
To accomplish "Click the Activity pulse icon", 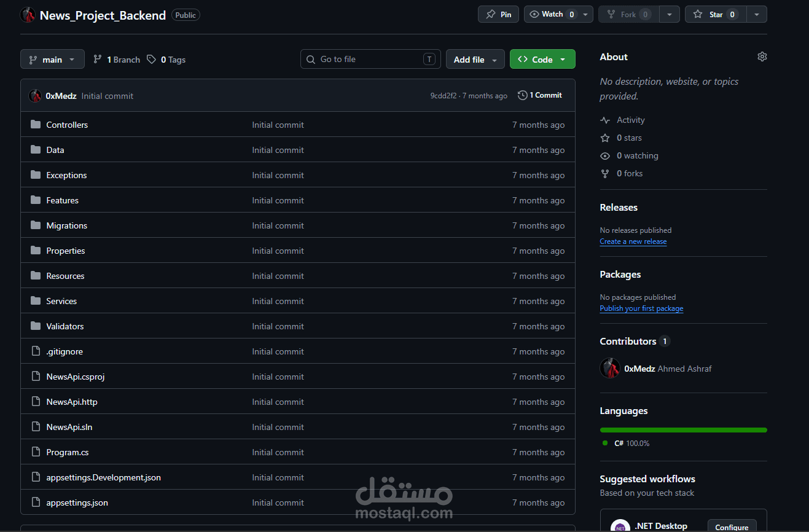I will click(x=605, y=120).
